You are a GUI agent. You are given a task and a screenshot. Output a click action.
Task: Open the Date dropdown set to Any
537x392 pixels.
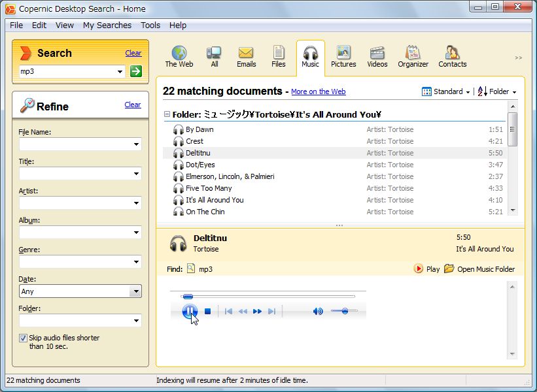pos(135,291)
